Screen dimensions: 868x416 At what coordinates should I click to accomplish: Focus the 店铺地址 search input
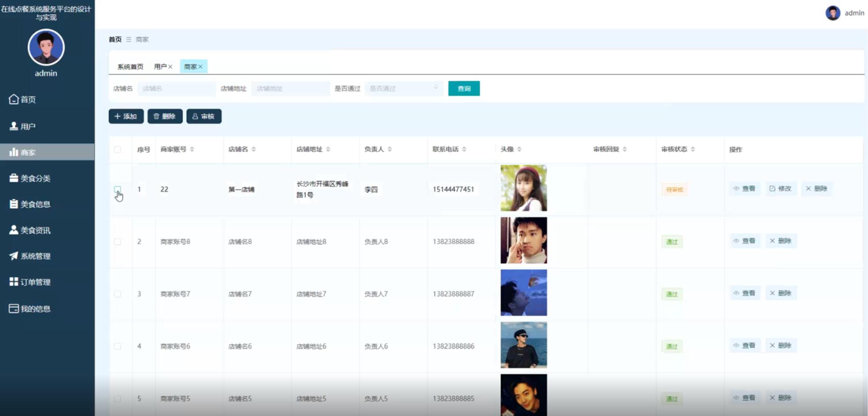[x=290, y=88]
